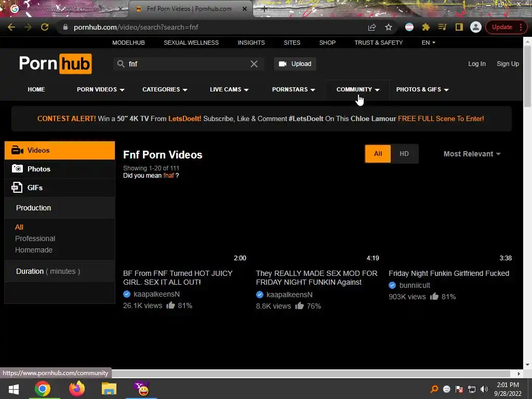
Task: Open the Chrome three-dot menu
Action: 521,27
